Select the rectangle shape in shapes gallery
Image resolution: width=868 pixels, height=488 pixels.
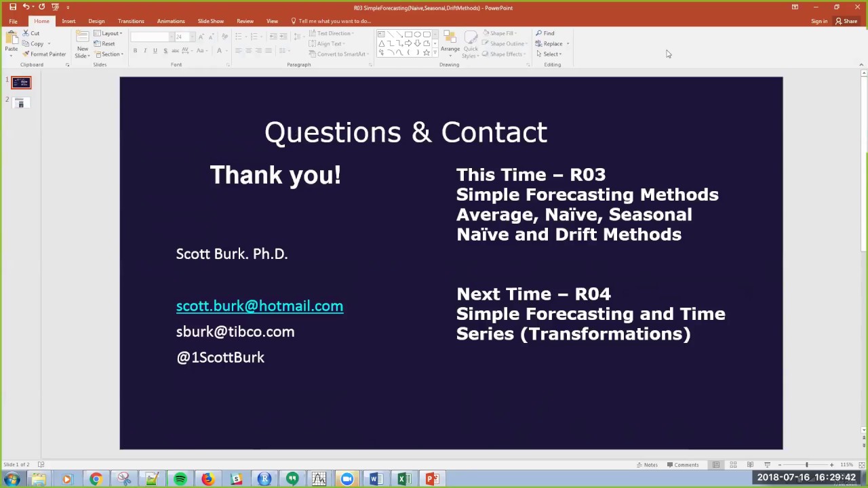click(408, 34)
